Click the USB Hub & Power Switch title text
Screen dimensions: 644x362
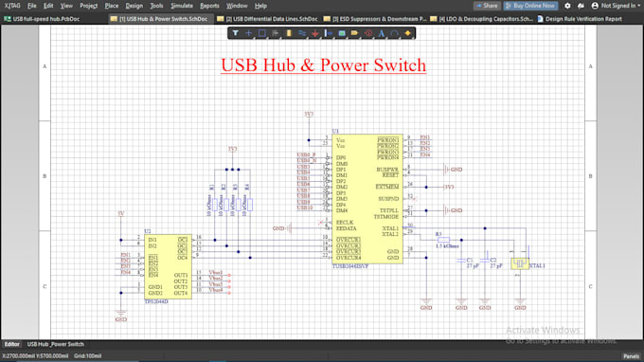tap(324, 65)
